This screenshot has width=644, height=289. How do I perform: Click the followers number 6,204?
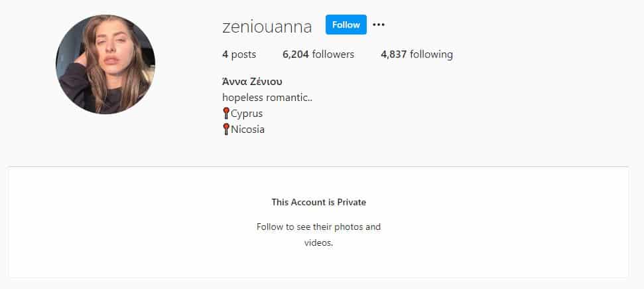pyautogui.click(x=296, y=54)
